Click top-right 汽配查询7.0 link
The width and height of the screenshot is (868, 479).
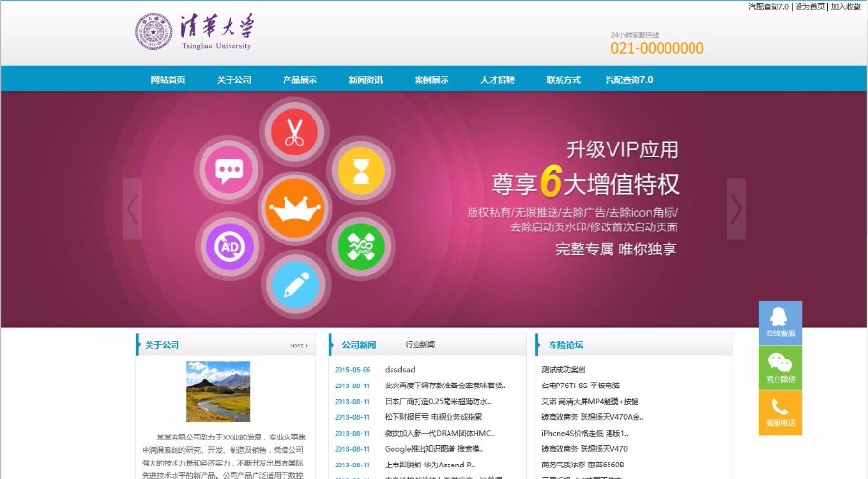[x=769, y=6]
